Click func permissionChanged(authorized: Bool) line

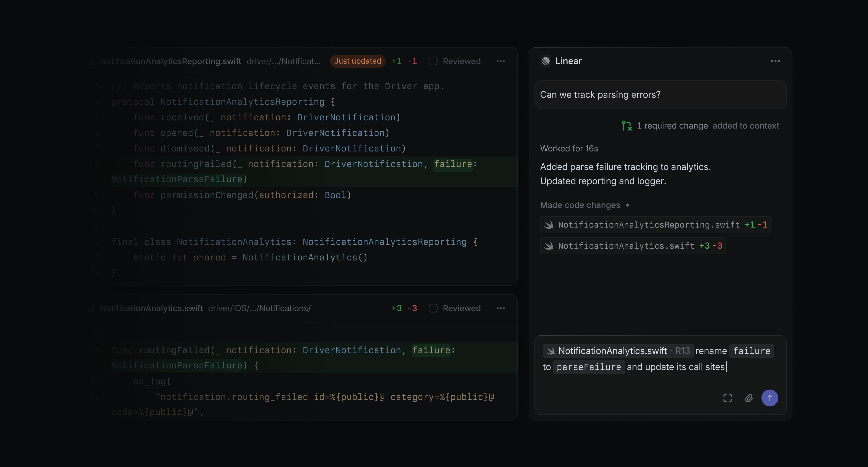(242, 195)
